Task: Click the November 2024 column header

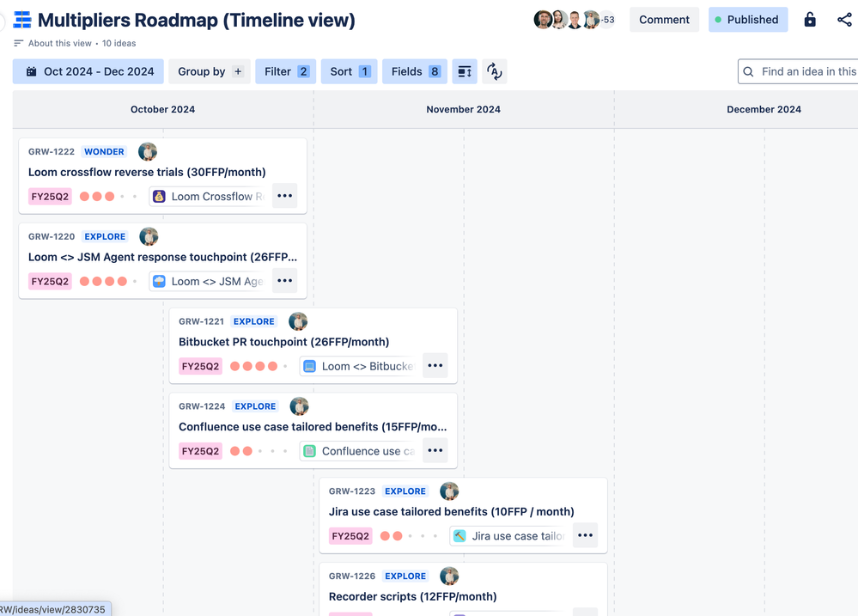Action: (x=464, y=109)
